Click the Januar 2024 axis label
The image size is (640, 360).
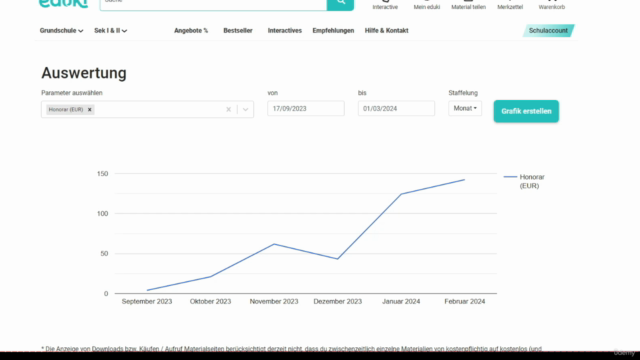point(401,301)
